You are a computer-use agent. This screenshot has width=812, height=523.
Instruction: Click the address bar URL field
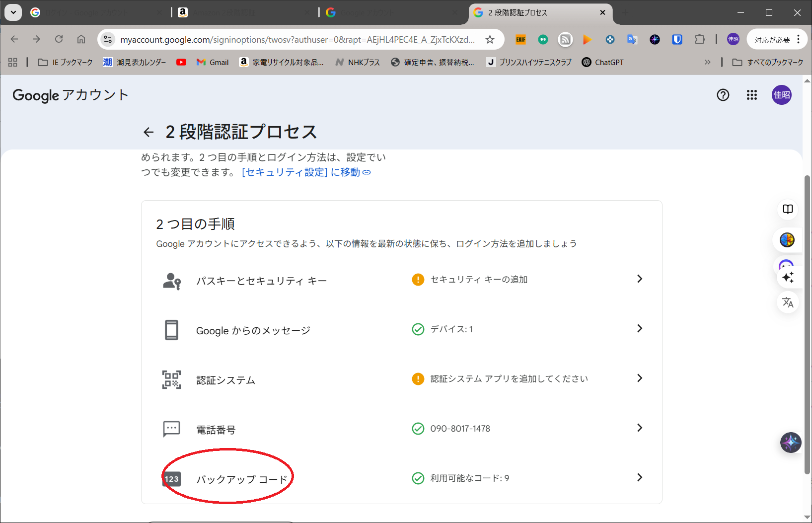pos(297,40)
